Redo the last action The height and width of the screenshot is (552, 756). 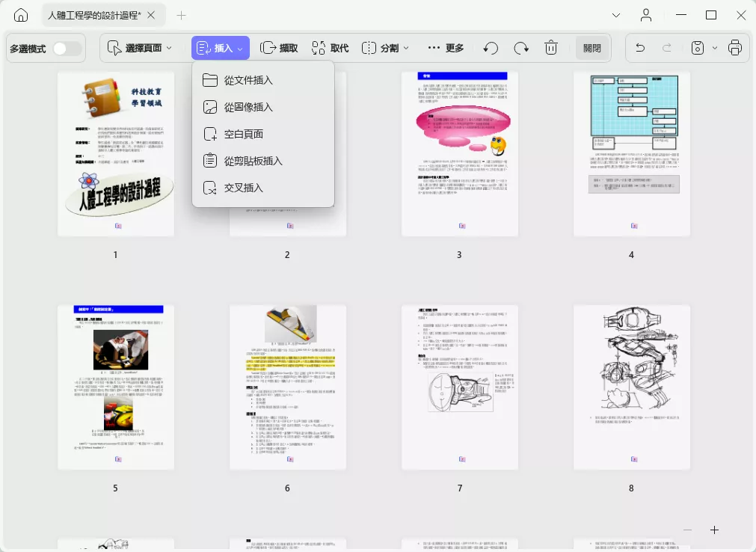[667, 48]
